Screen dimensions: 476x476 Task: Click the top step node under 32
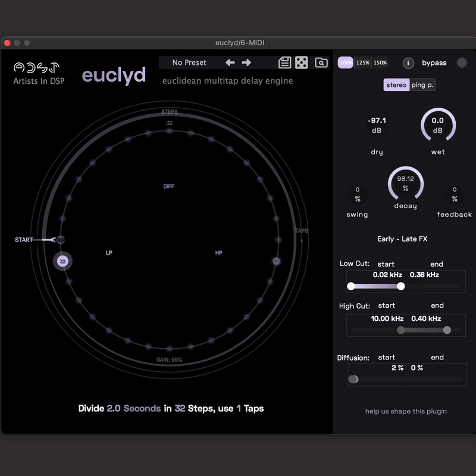pyautogui.click(x=170, y=131)
